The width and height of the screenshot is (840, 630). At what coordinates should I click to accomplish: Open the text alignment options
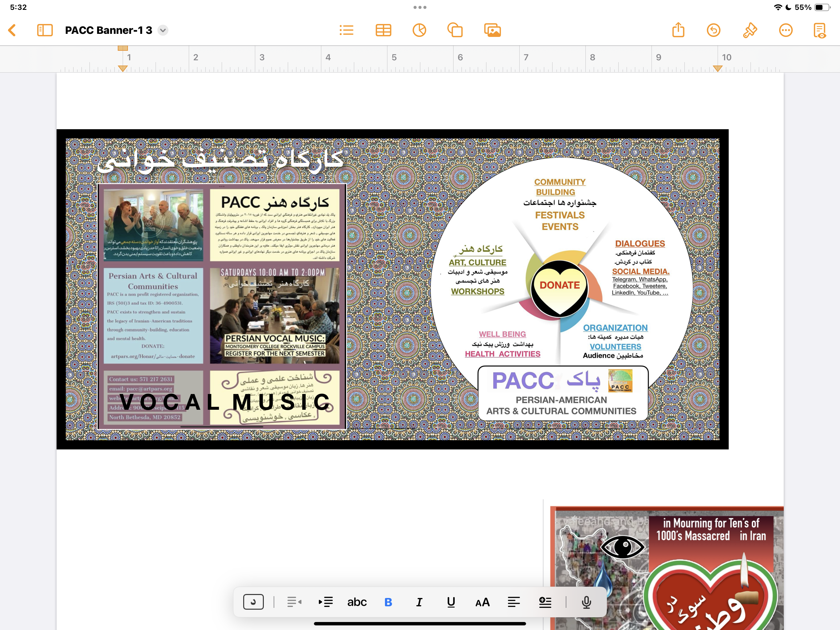coord(513,602)
